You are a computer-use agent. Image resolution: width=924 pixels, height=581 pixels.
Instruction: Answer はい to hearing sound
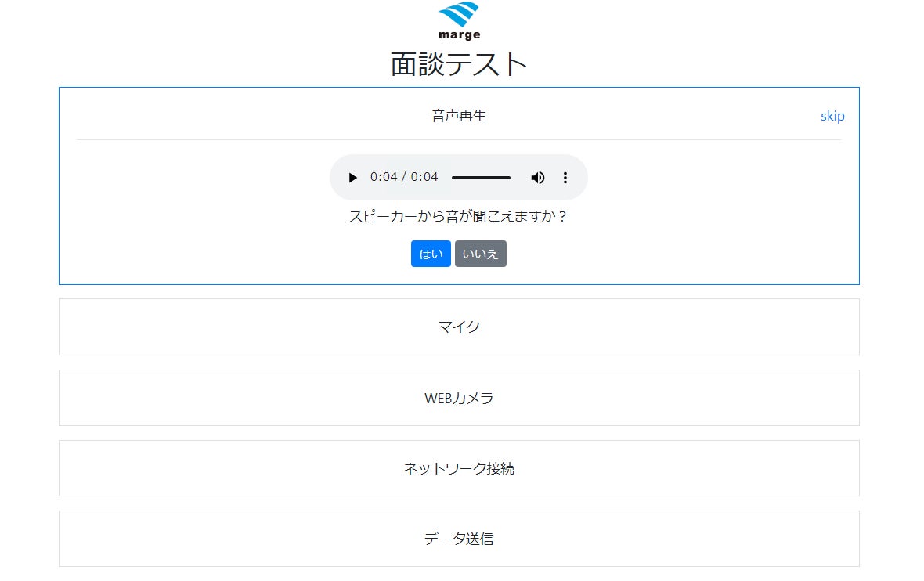(x=431, y=254)
